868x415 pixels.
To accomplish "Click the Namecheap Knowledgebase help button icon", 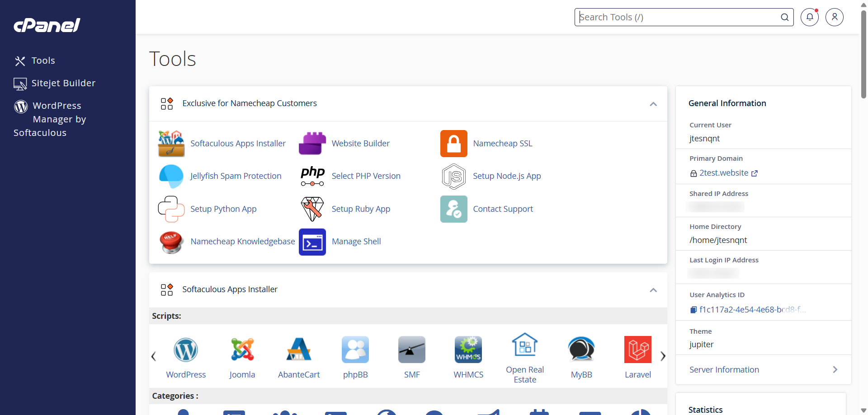I will [x=171, y=242].
